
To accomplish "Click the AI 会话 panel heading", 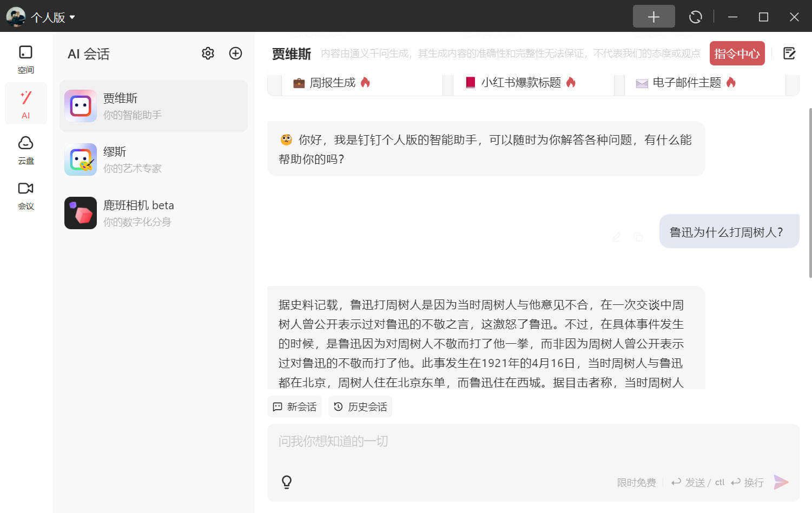I will point(89,54).
